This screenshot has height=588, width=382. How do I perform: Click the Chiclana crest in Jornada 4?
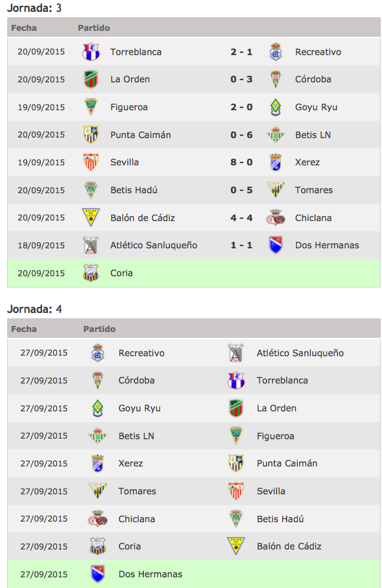pos(98,519)
